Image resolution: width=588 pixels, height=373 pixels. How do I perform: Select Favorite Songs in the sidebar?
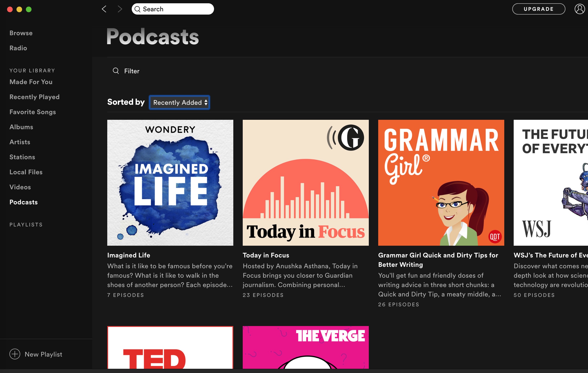coord(33,112)
